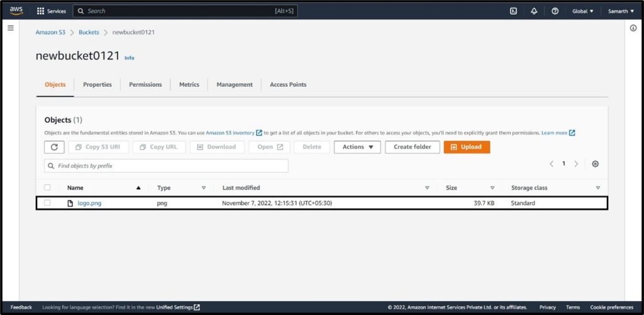This screenshot has height=315, width=644.
Task: Click the file icon beside logo.png
Action: pos(70,203)
